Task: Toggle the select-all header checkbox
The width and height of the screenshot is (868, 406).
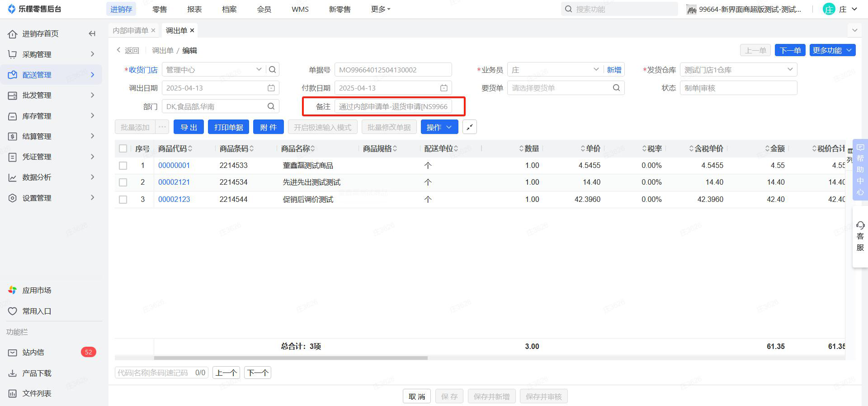Action: coord(123,148)
